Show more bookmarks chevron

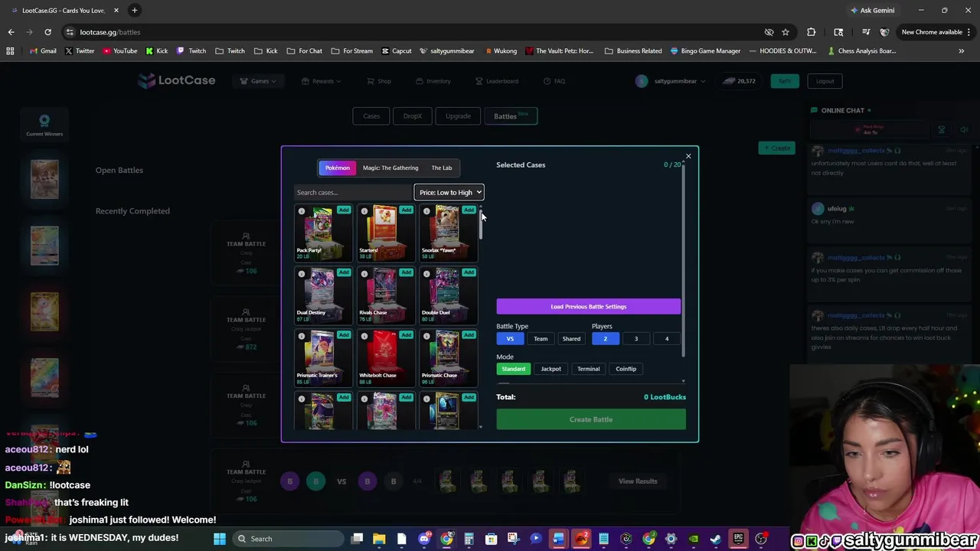pyautogui.click(x=962, y=51)
